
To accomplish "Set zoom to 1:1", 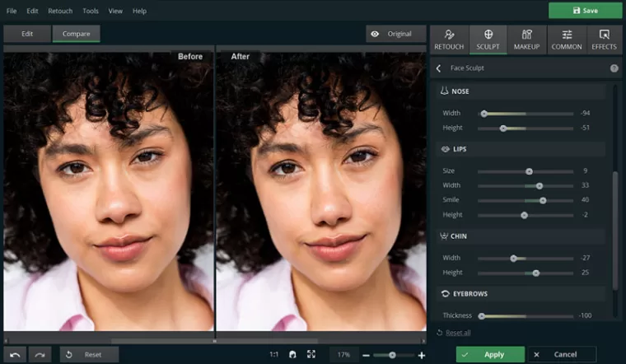I will coord(273,354).
